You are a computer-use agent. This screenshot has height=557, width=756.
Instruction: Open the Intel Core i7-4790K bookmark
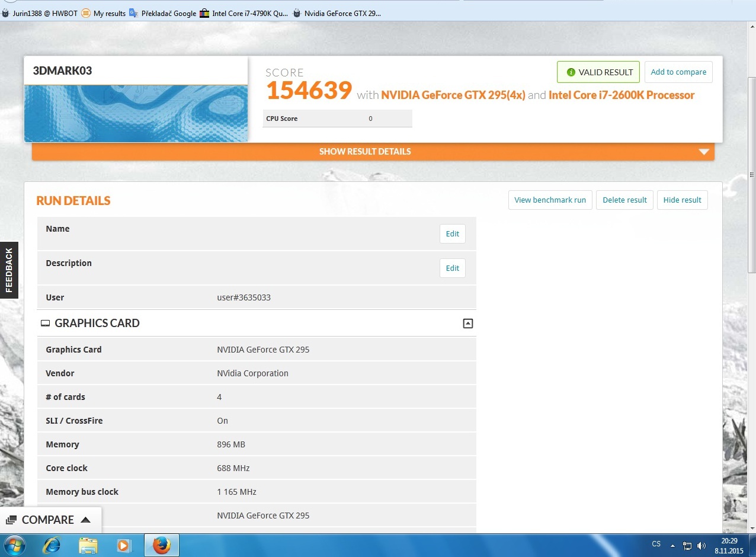click(244, 13)
